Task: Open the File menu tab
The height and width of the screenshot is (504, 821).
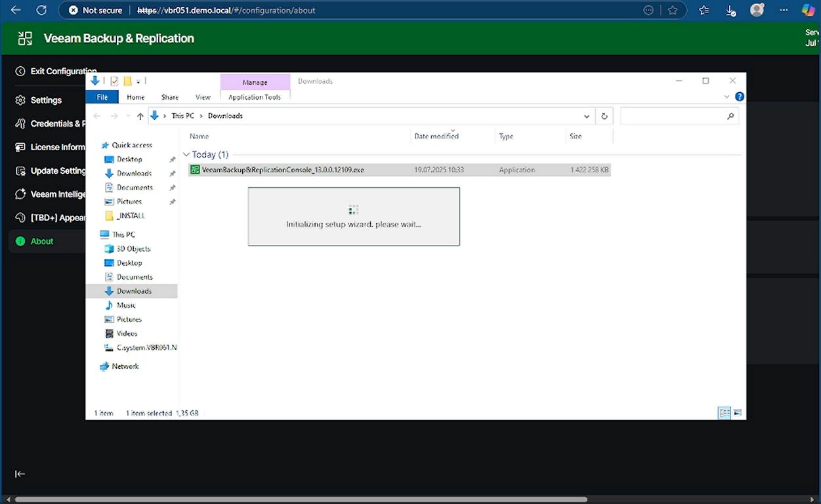Action: coord(102,97)
